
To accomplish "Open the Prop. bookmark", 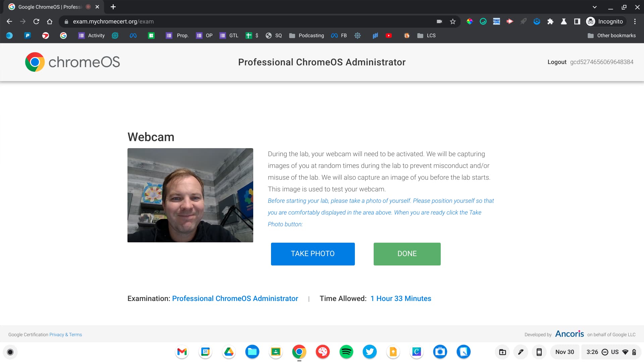I will click(177, 36).
